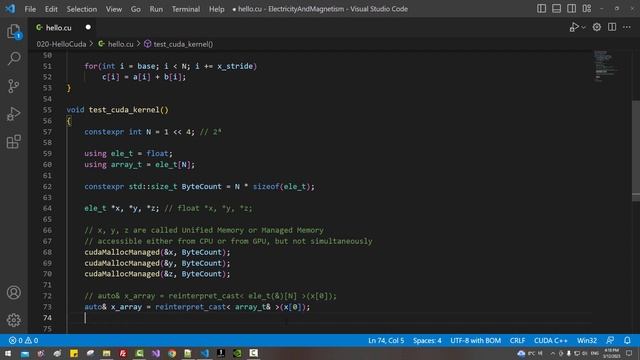Place cursor on test_cuda_kernel function name
Viewport: 640px width, 360px height.
124,110
